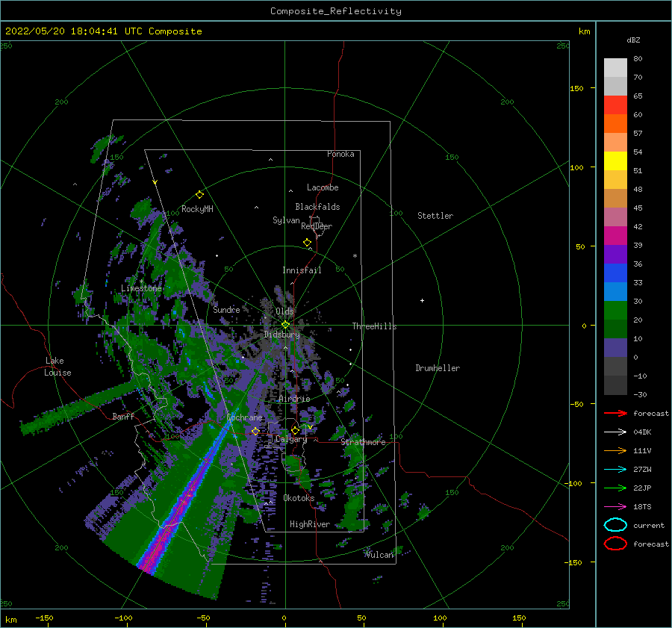Click the Blackfalds city label
This screenshot has height=628, width=672.
[317, 207]
